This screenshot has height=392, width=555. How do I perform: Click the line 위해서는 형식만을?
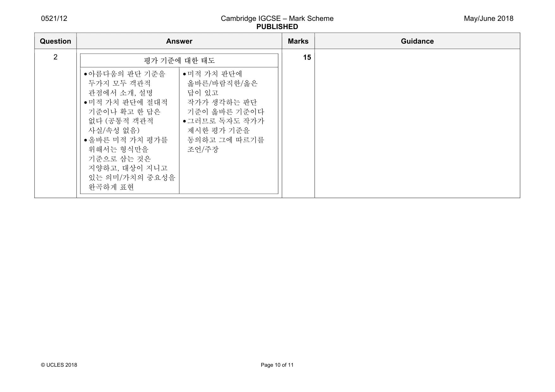tap(118, 149)
